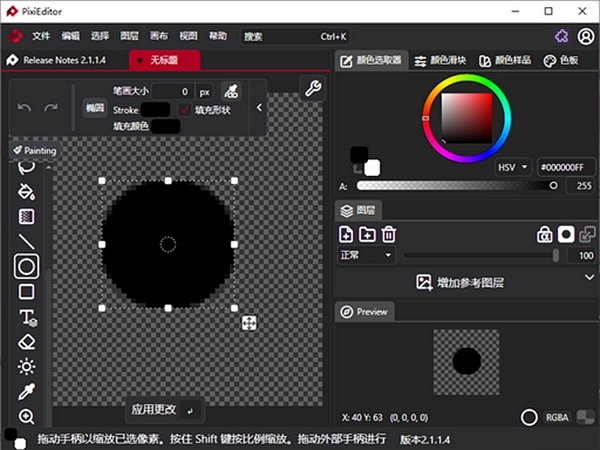Click the PixiEditor logo in menu bar
Viewport: 600px width, 450px height.
(x=15, y=36)
